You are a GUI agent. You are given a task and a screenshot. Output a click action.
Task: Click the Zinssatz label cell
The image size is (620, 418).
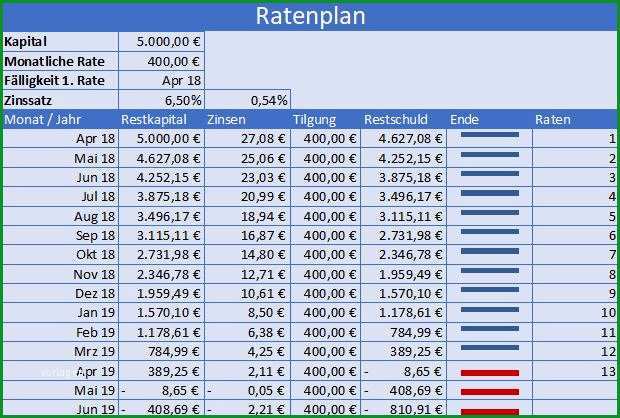(60, 100)
